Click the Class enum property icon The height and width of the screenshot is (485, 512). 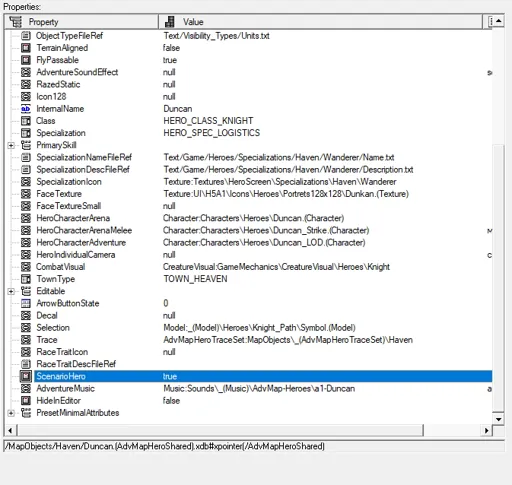26,121
